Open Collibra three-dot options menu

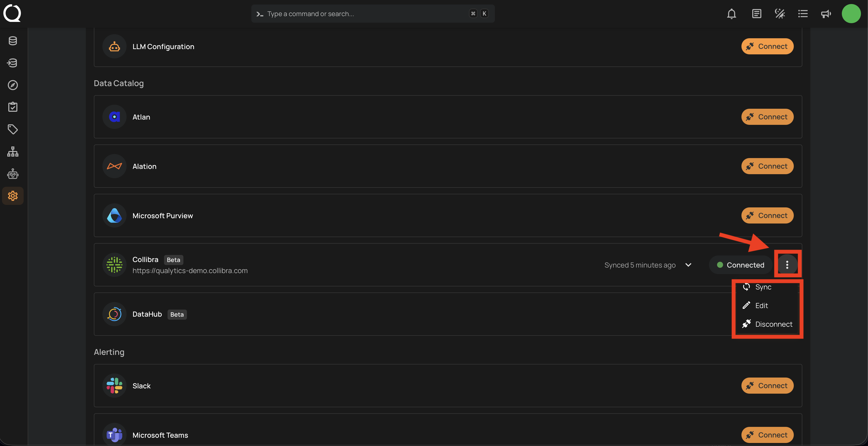787,265
